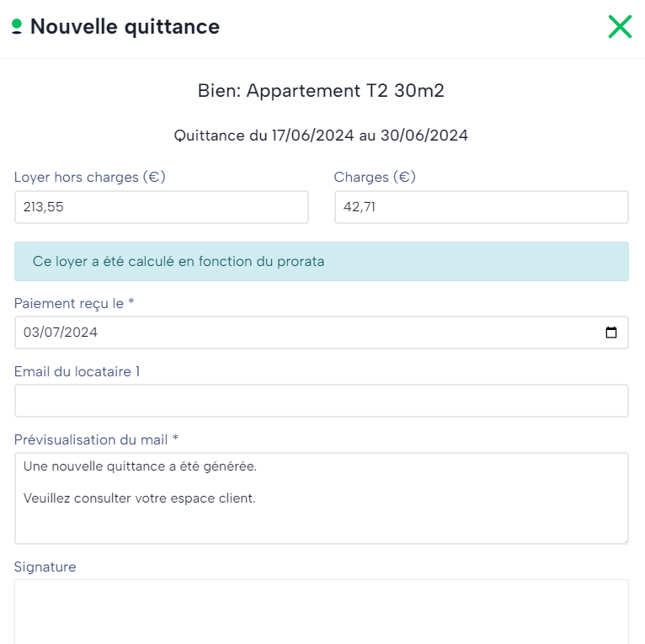Click the prorata information banner
The image size is (645, 644).
[x=321, y=262]
